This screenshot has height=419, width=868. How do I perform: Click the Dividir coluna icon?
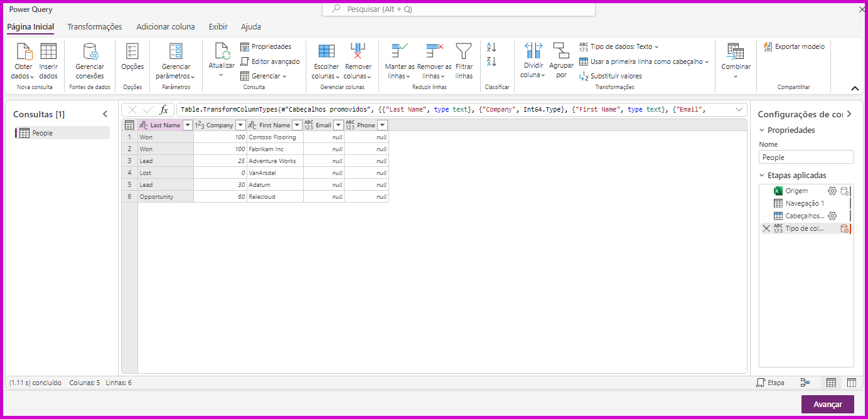533,51
